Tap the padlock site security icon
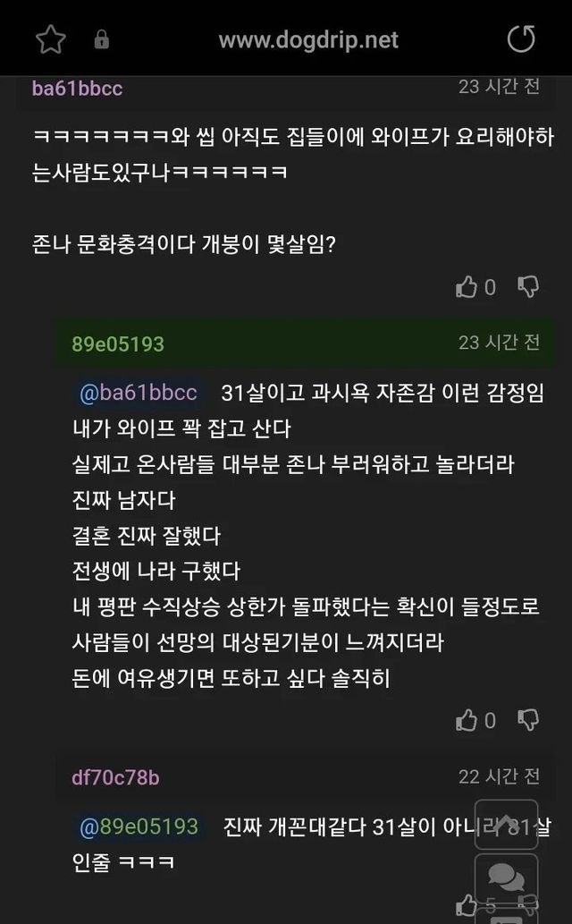Viewport: 572px width, 924px height. click(x=101, y=40)
